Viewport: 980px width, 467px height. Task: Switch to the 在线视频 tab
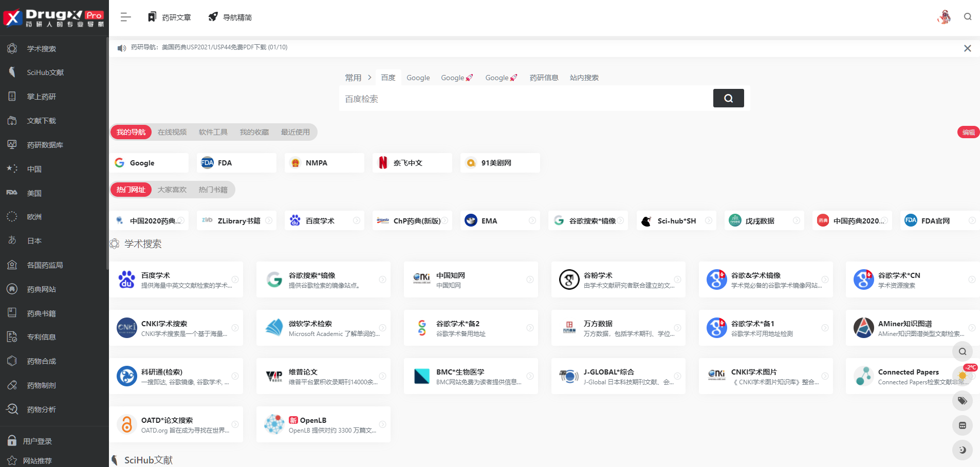point(172,132)
